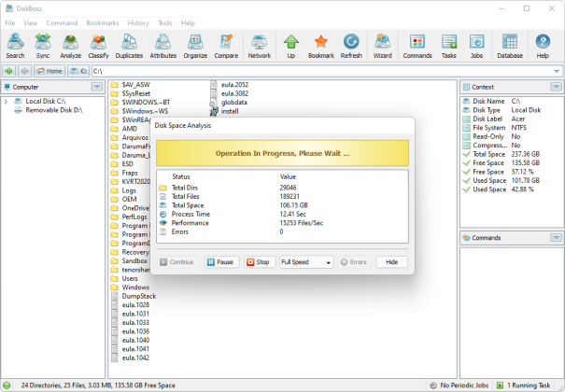565x392 pixels.
Task: Open the Search tool in toolbar
Action: point(15,46)
